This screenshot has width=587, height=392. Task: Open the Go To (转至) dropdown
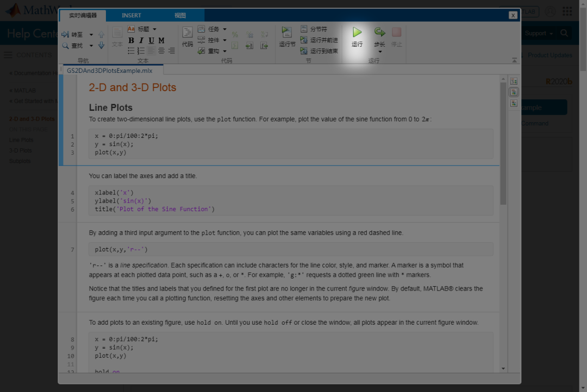pyautogui.click(x=91, y=34)
